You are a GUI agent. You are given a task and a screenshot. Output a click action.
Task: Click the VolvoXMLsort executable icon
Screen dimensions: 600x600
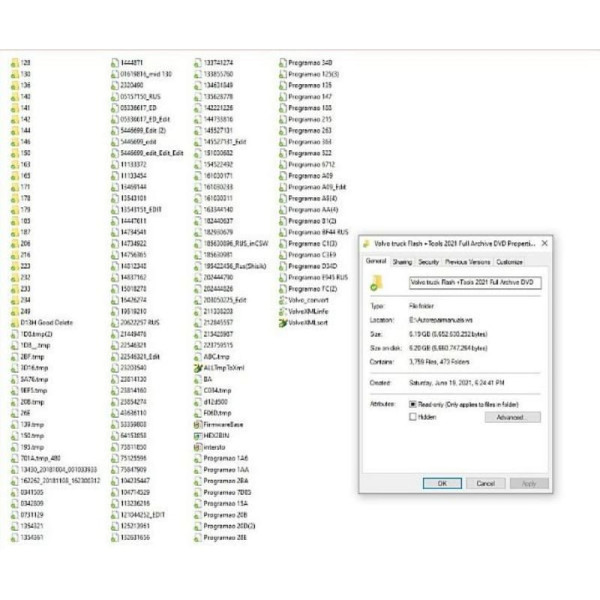[x=282, y=323]
